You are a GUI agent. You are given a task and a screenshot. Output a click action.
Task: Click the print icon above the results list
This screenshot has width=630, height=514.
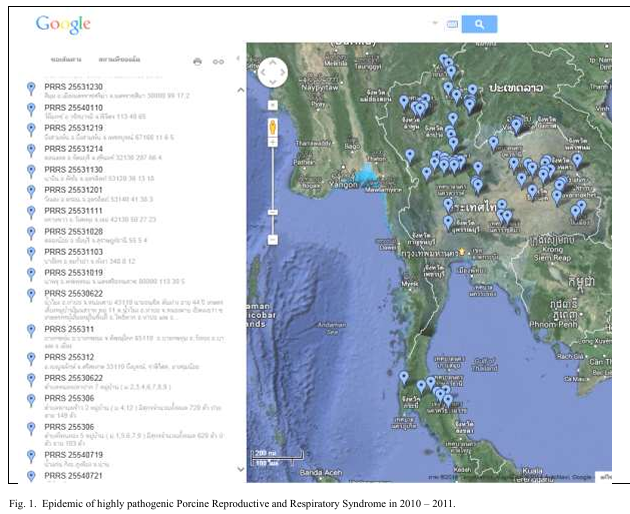[x=197, y=61]
